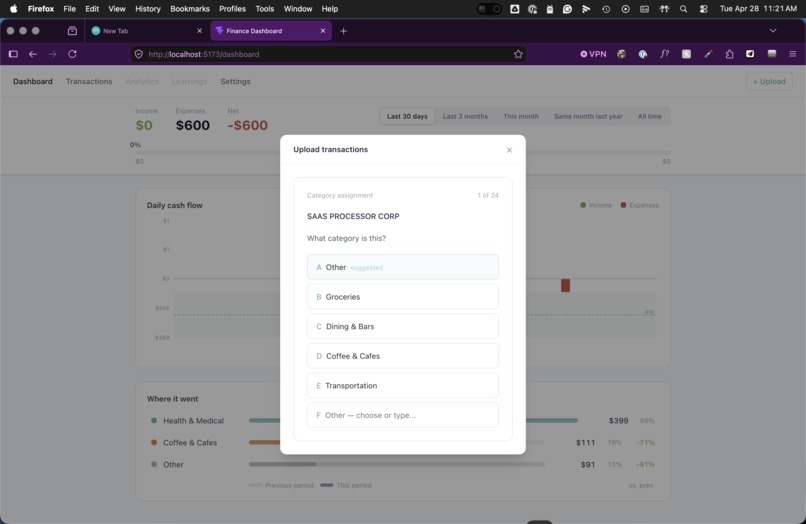Switch to Last 3 months range

465,116
